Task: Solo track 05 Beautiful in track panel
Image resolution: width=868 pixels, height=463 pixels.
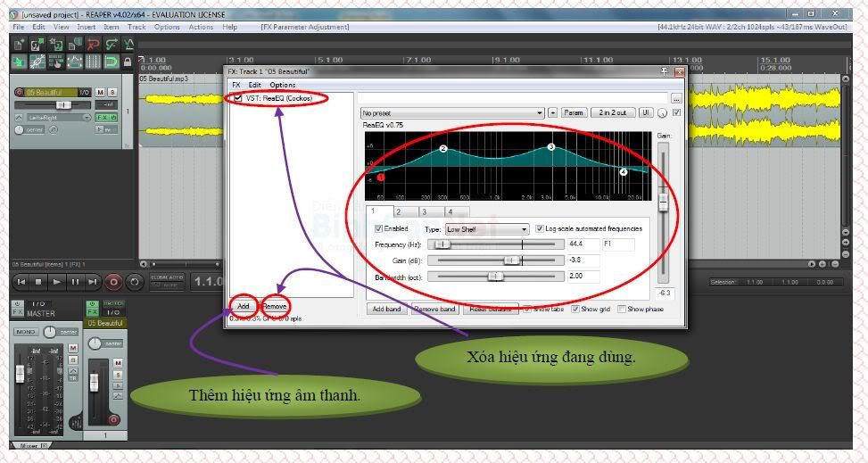Action: (x=112, y=93)
